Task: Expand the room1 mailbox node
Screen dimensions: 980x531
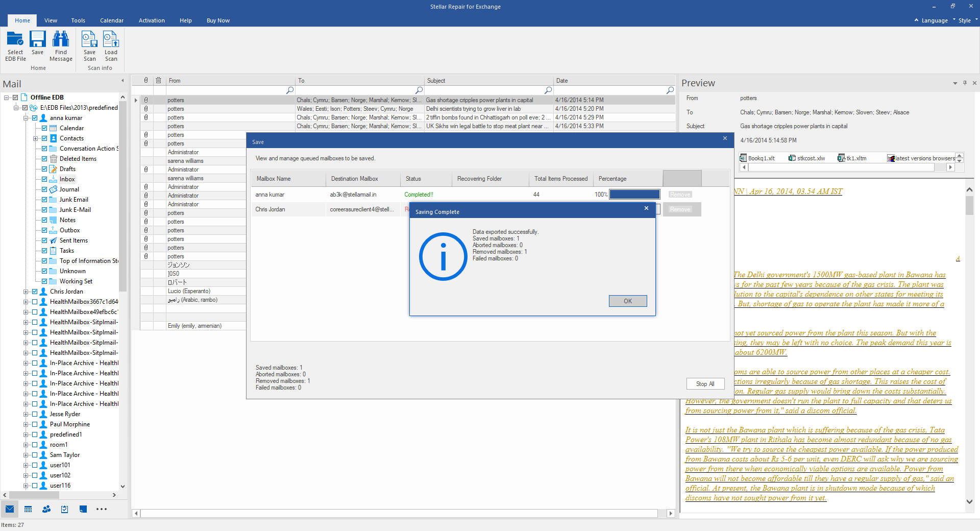Action: click(26, 445)
